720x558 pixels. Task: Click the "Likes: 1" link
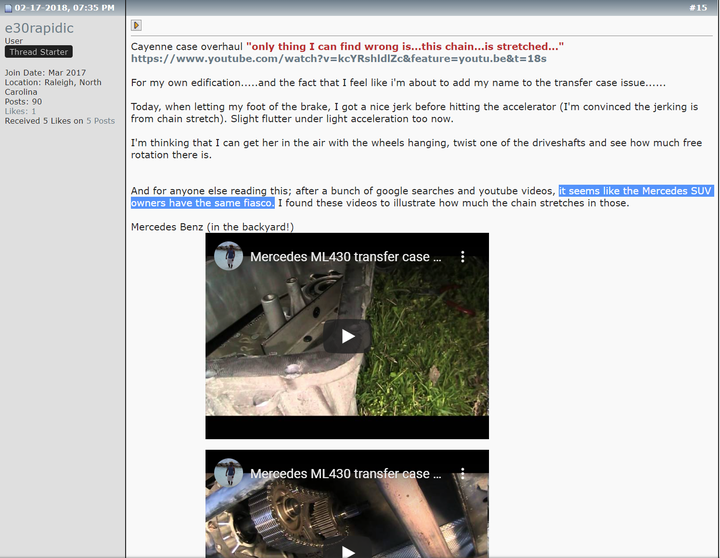pyautogui.click(x=20, y=111)
